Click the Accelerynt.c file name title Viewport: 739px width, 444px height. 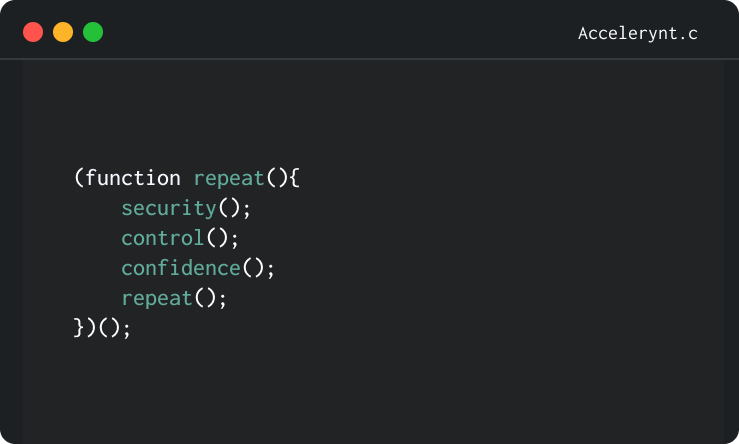(637, 33)
